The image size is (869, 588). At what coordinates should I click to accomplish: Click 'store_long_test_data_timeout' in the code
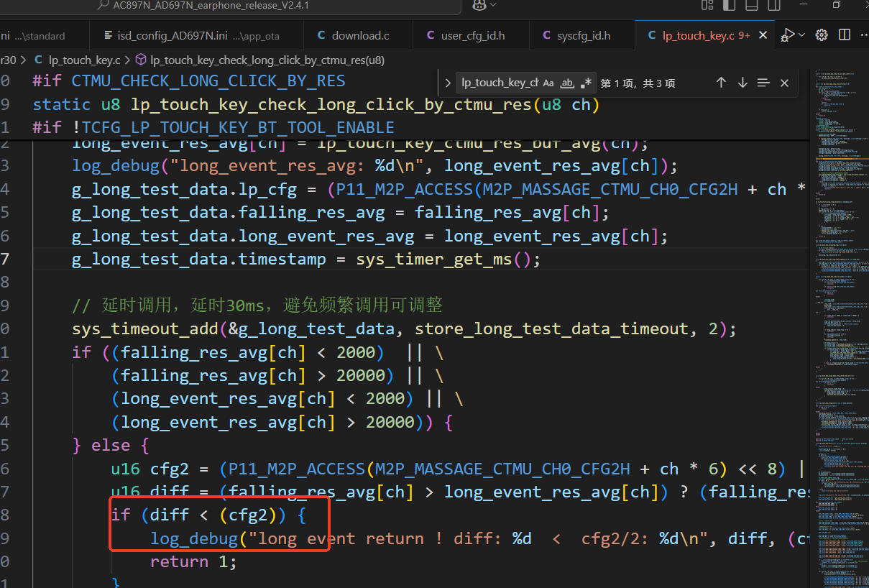click(x=552, y=329)
